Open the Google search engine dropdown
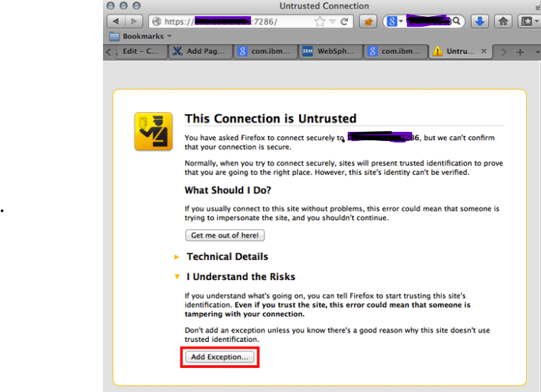This screenshot has width=541, height=392. pos(395,21)
